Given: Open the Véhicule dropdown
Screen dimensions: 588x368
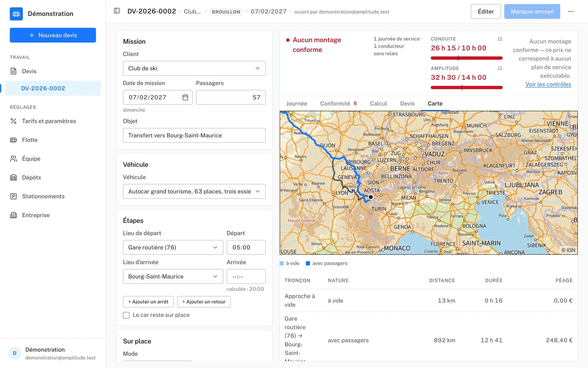Looking at the screenshot, I should pyautogui.click(x=194, y=191).
